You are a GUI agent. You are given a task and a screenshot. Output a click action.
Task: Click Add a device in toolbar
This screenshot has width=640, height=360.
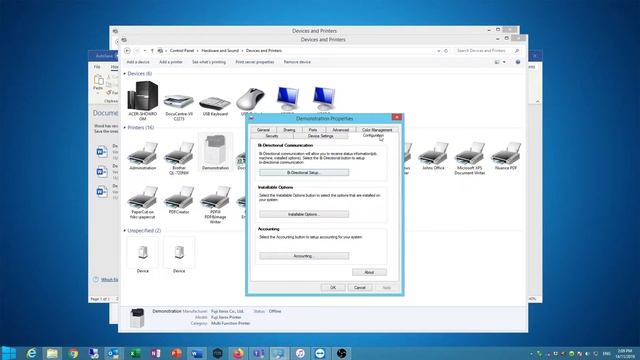138,62
